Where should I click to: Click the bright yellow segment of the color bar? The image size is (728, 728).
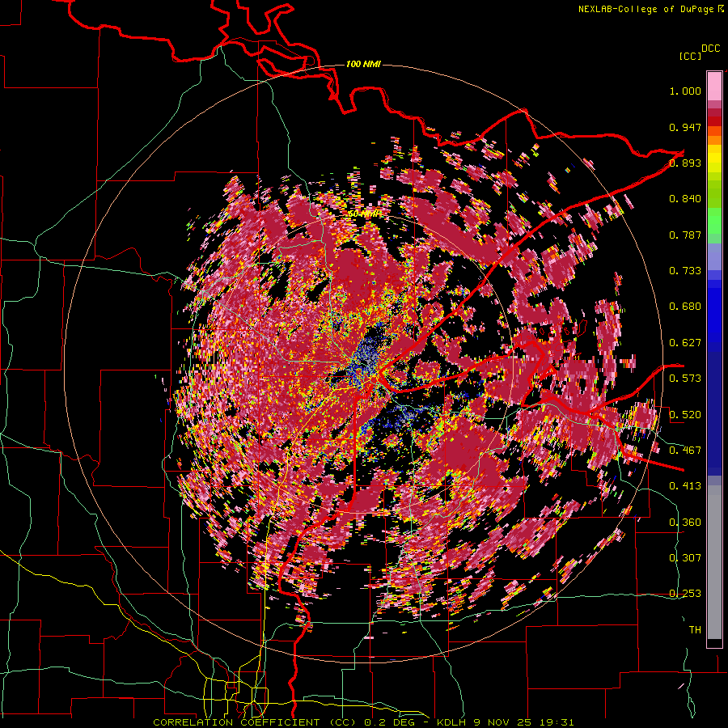pyautogui.click(x=714, y=159)
